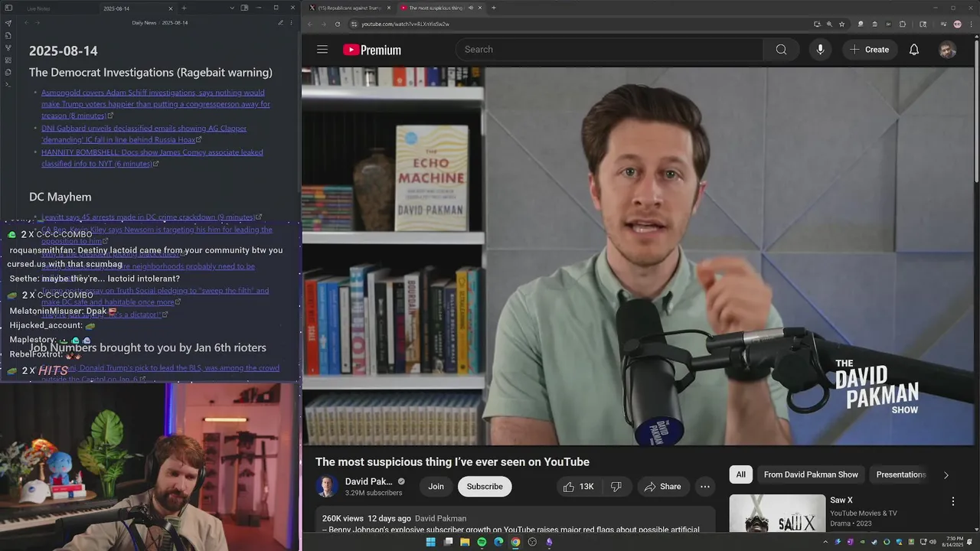Mute the YouTube tab audio speaker icon
The image size is (980, 551).
click(x=470, y=8)
